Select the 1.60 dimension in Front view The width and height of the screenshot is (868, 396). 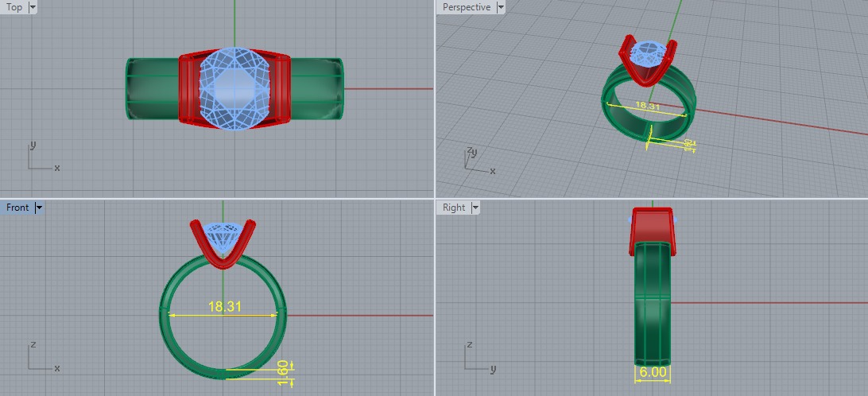[x=283, y=373]
